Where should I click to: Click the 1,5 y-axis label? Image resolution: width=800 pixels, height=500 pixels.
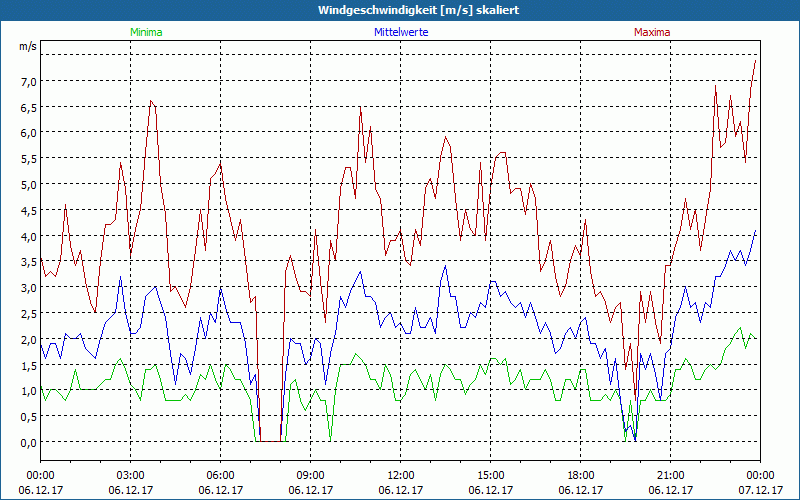(29, 365)
